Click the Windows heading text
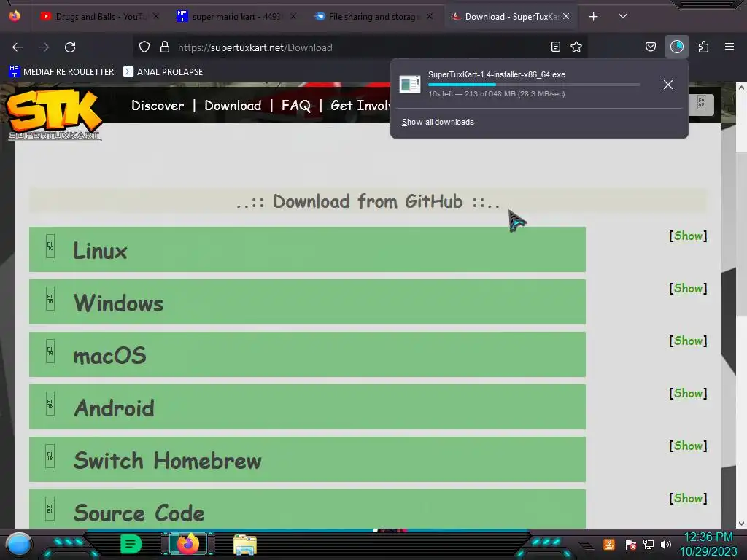Viewport: 747px width, 560px height. 118,303
